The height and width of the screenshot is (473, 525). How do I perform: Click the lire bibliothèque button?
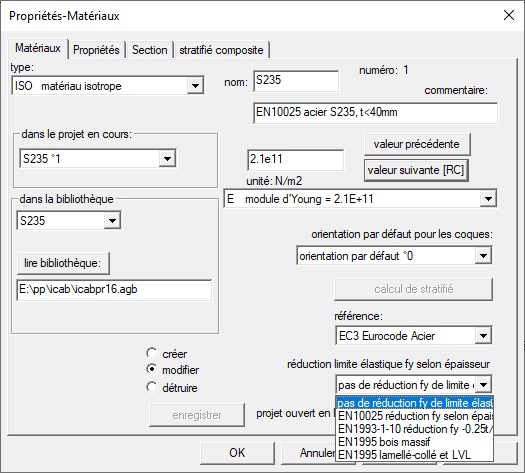[63, 263]
